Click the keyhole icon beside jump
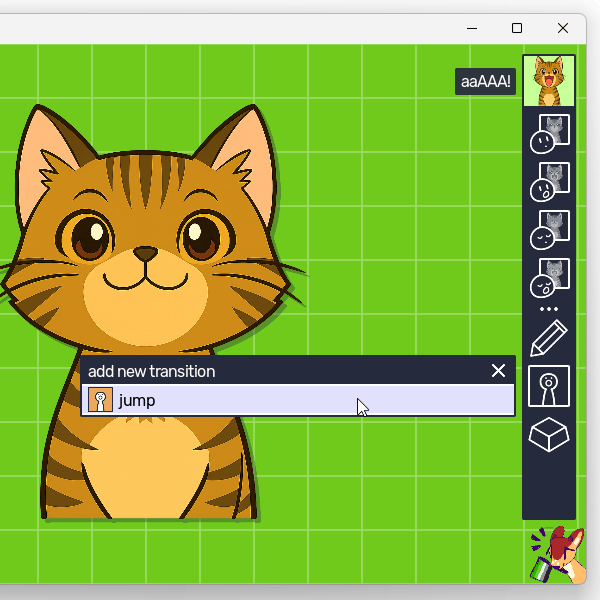Screen dimensions: 600x600 point(100,401)
